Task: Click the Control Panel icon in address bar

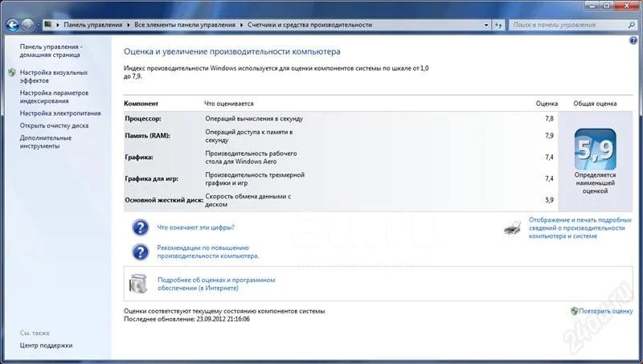Action: click(48, 25)
